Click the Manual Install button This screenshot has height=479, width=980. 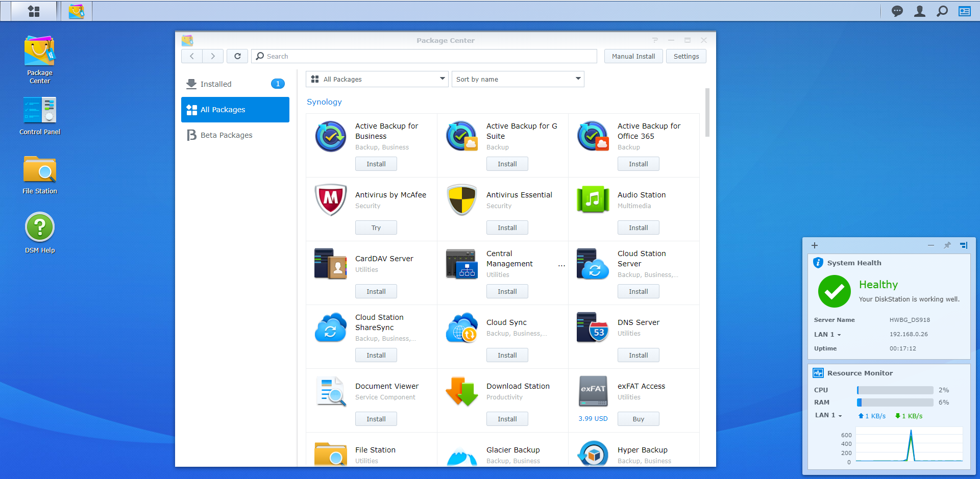633,56
